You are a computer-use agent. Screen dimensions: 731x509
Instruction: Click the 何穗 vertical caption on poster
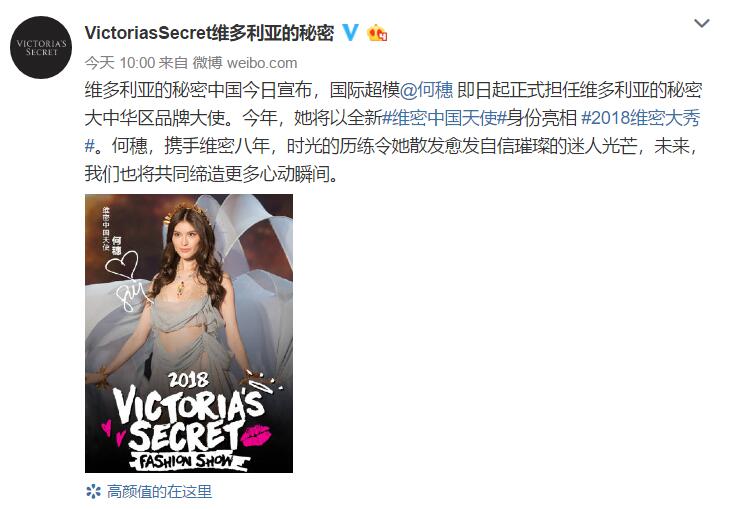pos(117,246)
